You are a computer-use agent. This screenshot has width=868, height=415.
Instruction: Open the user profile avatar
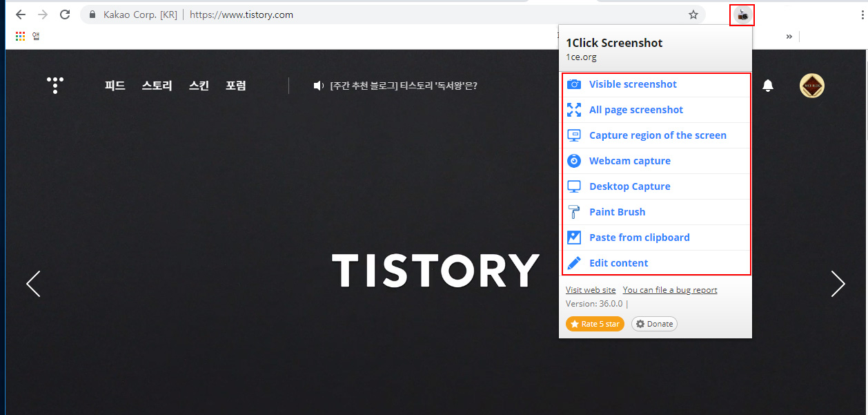tap(812, 86)
